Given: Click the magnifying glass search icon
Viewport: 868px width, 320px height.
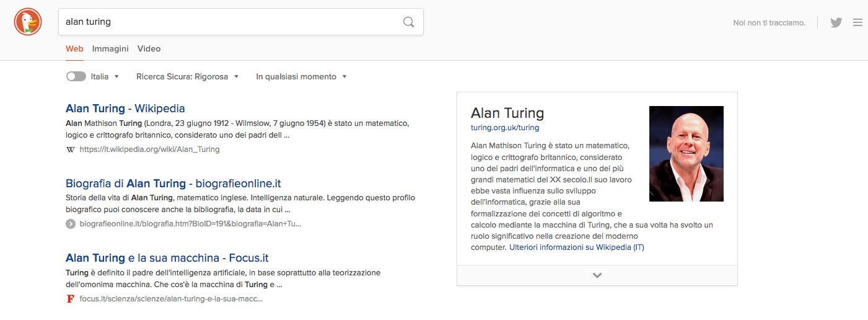Looking at the screenshot, I should [x=408, y=22].
